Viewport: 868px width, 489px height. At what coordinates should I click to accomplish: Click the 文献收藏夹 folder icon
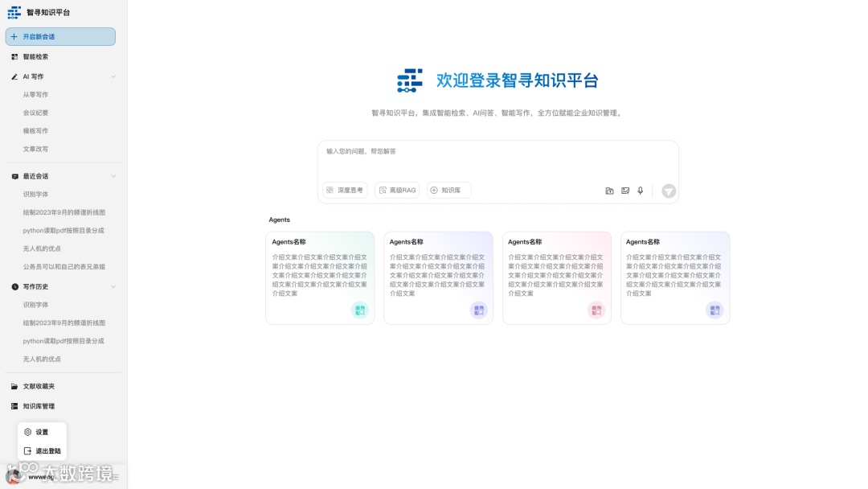14,386
